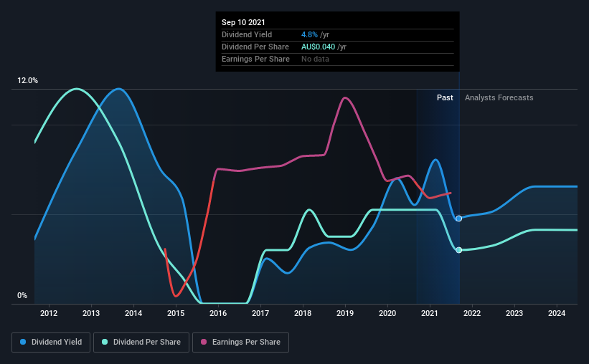The height and width of the screenshot is (364, 589).
Task: Click the 2016 x-axis year label
Action: pyautogui.click(x=218, y=313)
